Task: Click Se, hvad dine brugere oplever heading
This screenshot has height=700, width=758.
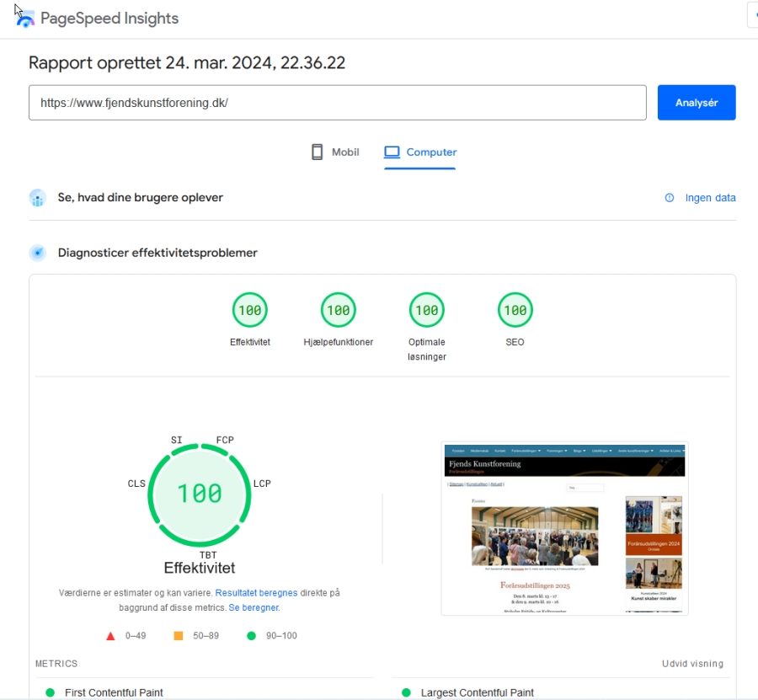Action: point(140,198)
